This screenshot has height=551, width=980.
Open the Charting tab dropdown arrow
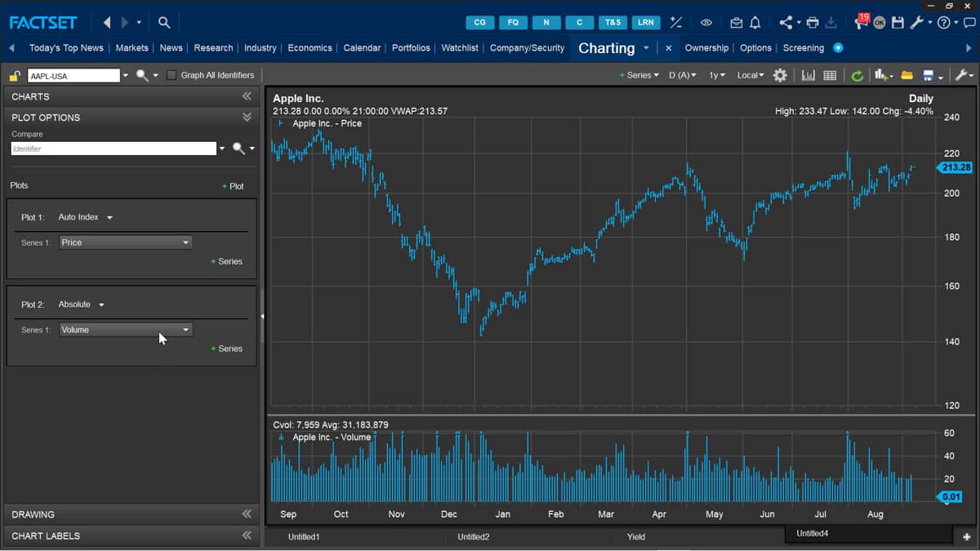tap(646, 48)
